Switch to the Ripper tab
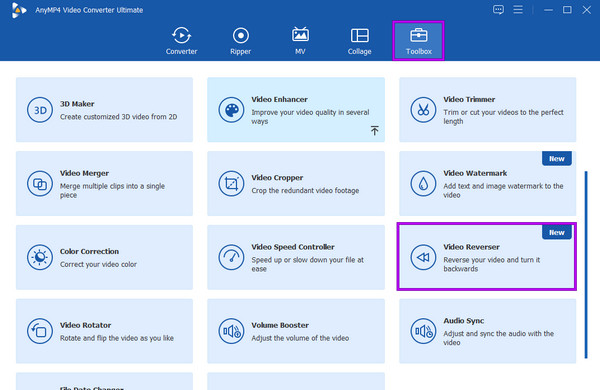Screen dimensions: 600x390 (240, 41)
